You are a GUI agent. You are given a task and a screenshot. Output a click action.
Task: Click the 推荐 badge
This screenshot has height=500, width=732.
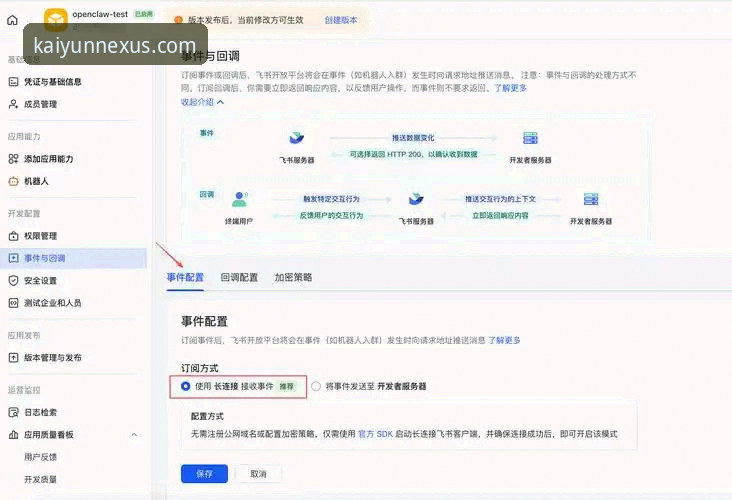tap(287, 386)
